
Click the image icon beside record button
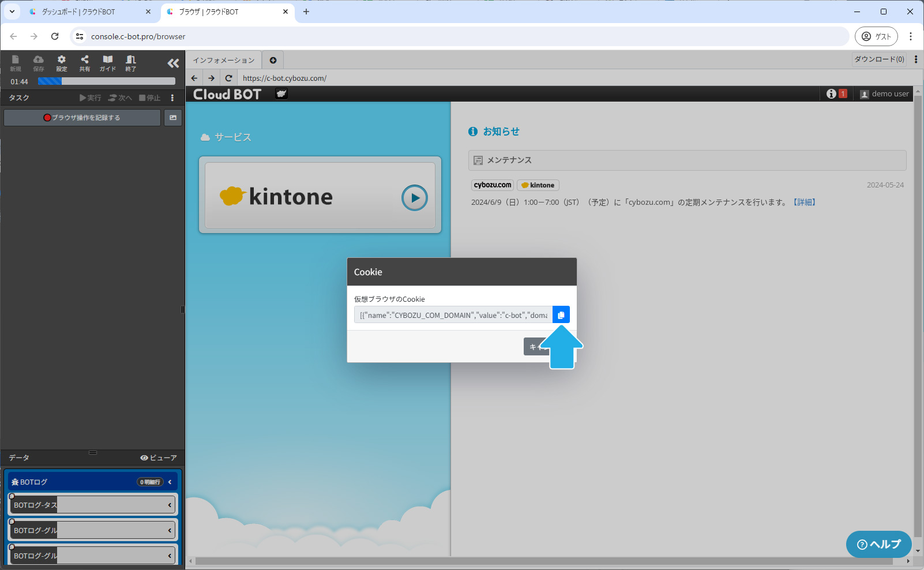[173, 118]
